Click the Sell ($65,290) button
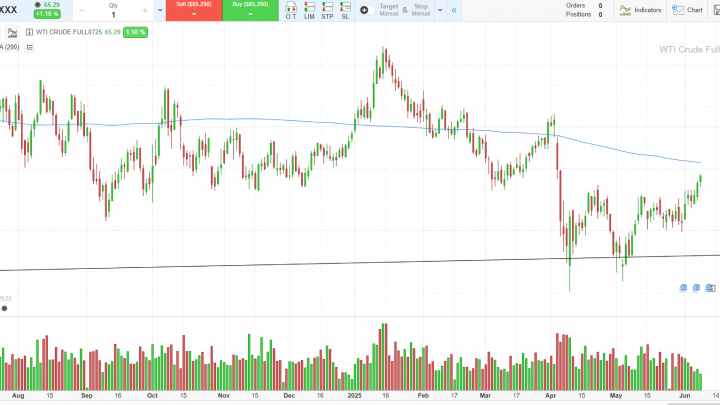This screenshot has height=405, width=720. [193, 10]
